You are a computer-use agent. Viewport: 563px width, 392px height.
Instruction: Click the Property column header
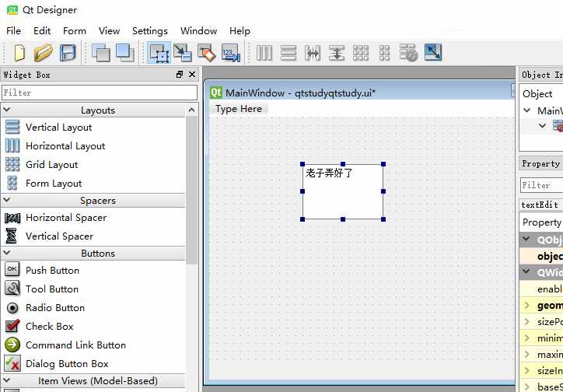pos(540,222)
